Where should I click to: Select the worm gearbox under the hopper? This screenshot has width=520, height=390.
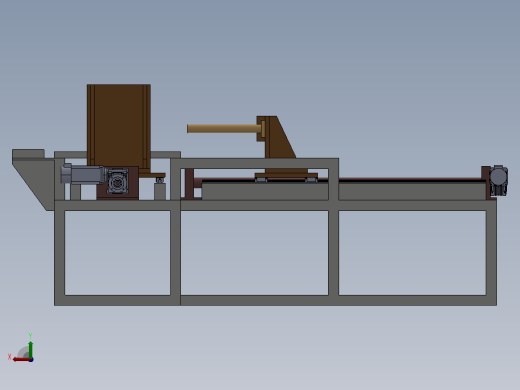[x=117, y=182]
